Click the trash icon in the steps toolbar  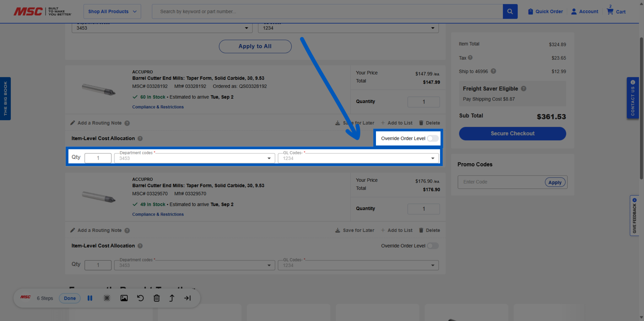[157, 298]
